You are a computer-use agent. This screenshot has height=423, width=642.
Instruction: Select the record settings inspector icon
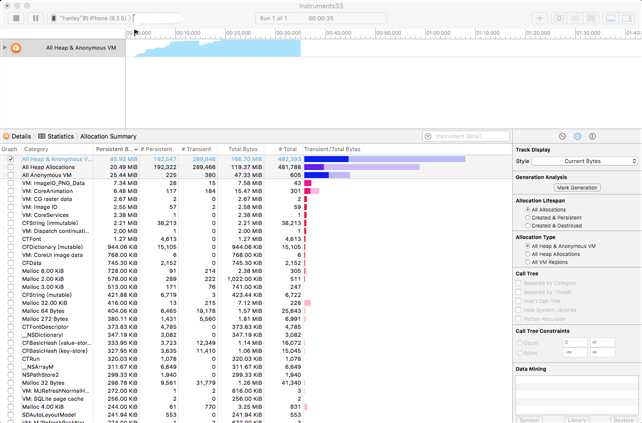[563, 136]
